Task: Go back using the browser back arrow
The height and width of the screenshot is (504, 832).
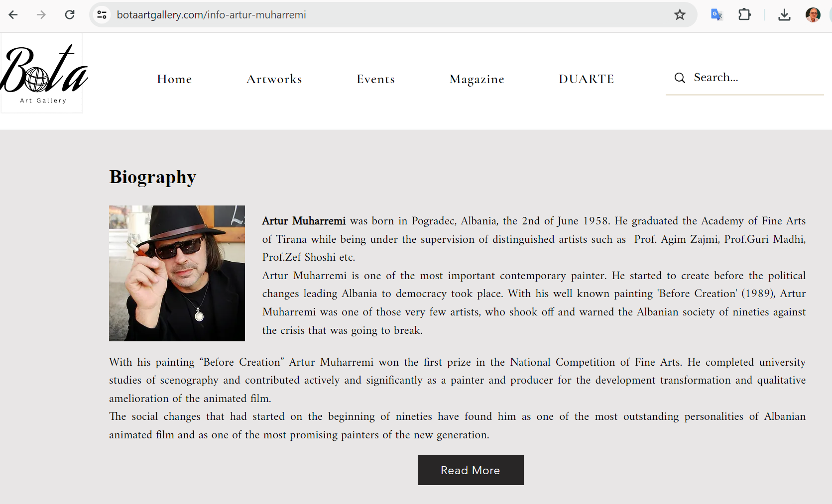Action: (13, 15)
